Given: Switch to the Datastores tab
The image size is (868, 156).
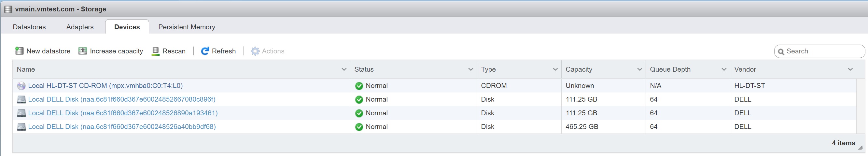Looking at the screenshot, I should tap(29, 27).
